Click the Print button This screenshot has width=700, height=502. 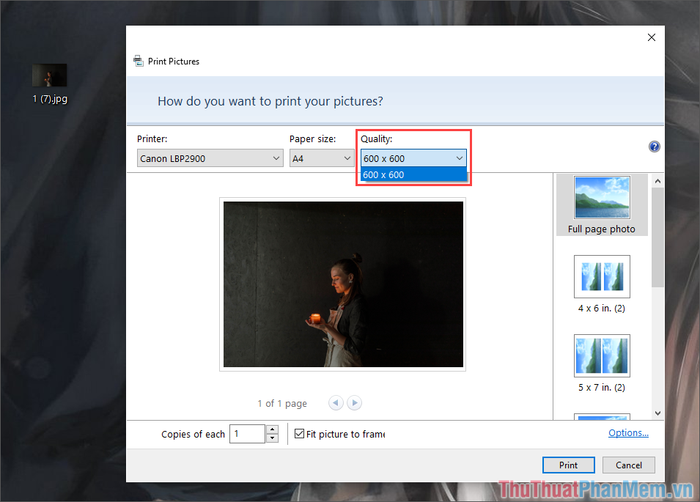(x=568, y=465)
